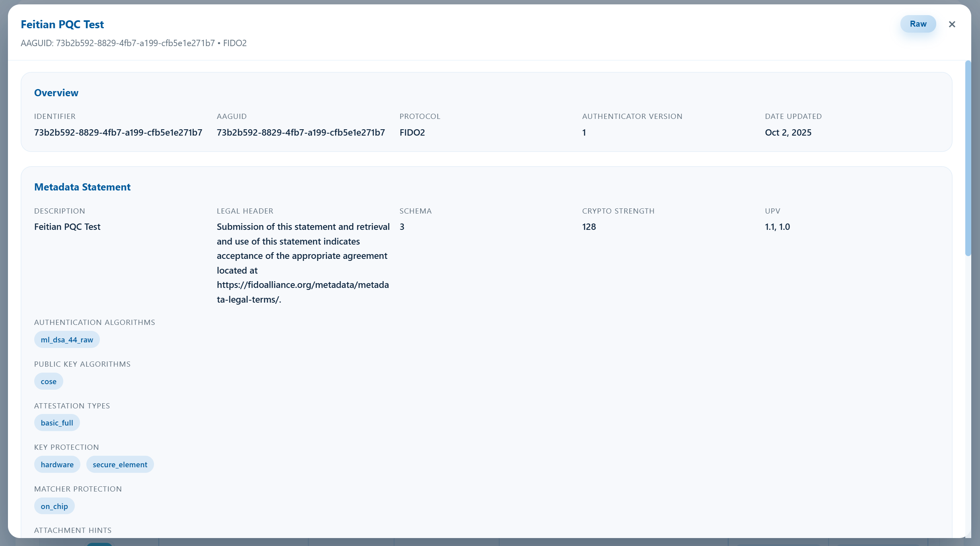Click the secure_element chip

tap(120, 464)
